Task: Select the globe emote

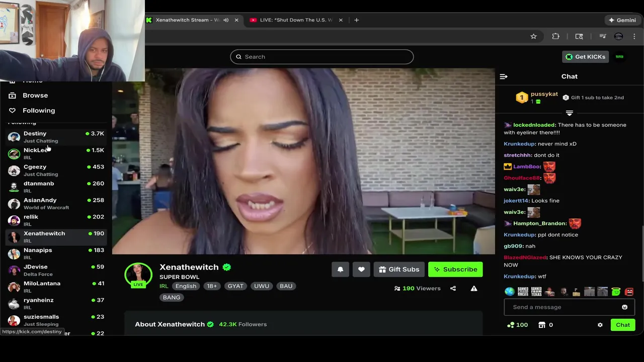Action: [x=509, y=292]
